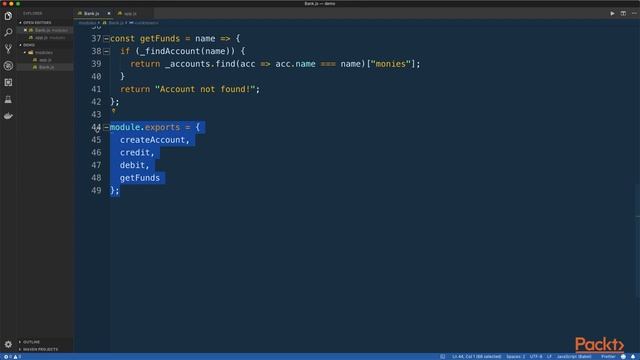Change the UTF-8 encoding setting
The height and width of the screenshot is (360, 640).
[536, 357]
